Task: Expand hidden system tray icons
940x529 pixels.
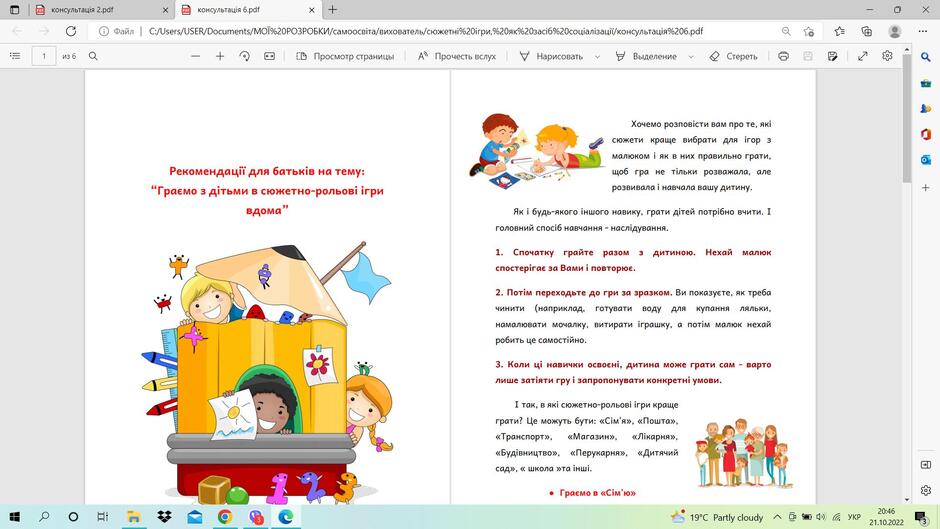Action: click(777, 517)
